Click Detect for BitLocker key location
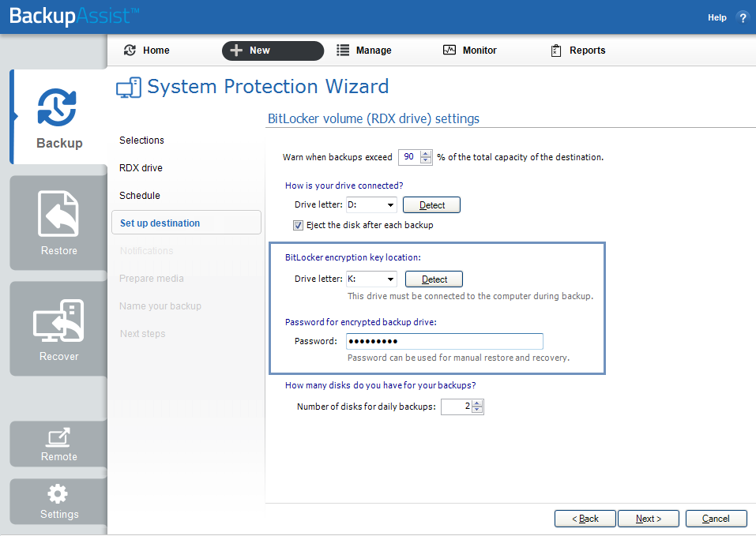The image size is (756, 536). pos(434,279)
